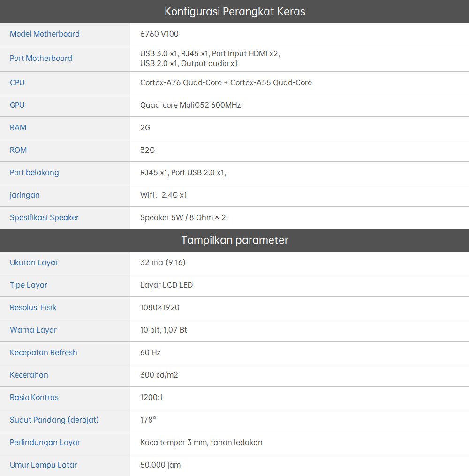Select the Resolusi Fisik label
This screenshot has height=476, width=469.
(x=33, y=307)
